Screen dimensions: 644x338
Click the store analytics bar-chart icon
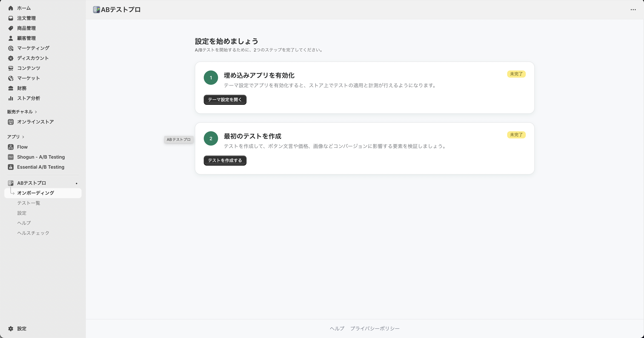click(x=11, y=98)
